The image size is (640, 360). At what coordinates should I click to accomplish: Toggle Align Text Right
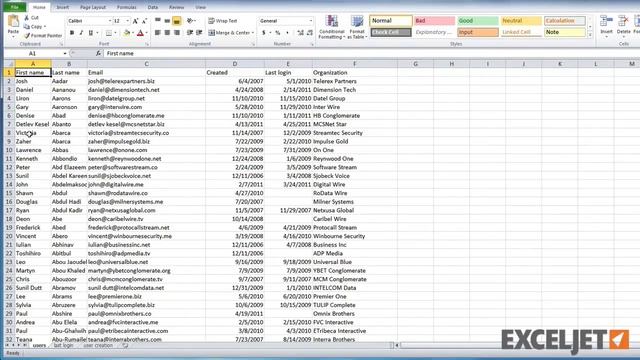pos(177,33)
